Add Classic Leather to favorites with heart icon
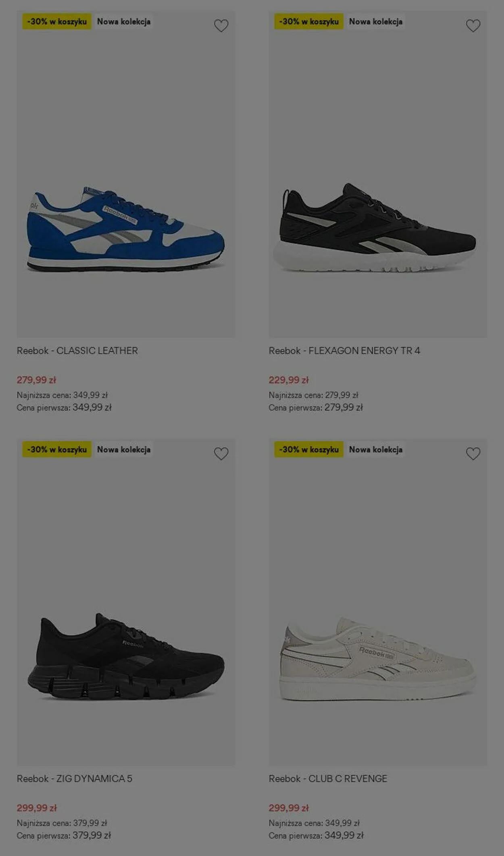The width and height of the screenshot is (504, 856). (221, 26)
